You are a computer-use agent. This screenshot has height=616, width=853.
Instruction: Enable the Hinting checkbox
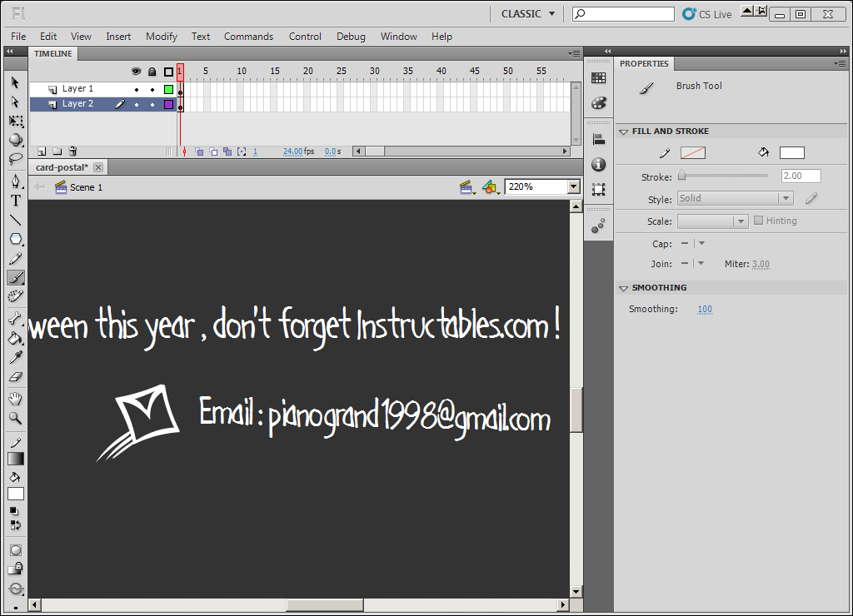coord(758,221)
